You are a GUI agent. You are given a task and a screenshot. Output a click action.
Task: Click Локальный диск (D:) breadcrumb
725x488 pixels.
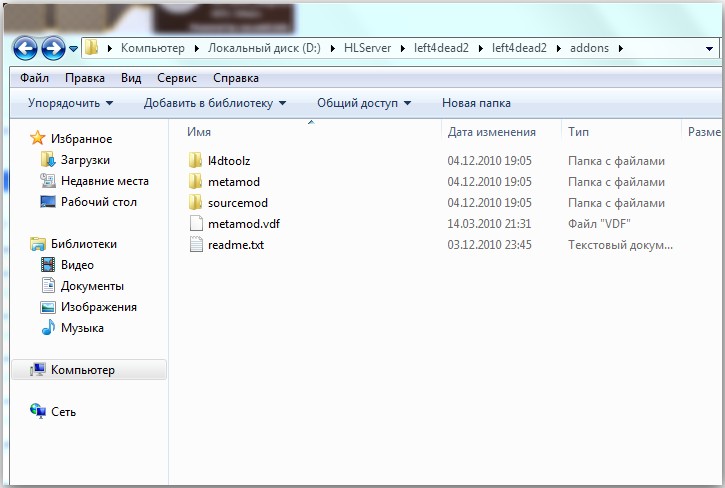click(264, 48)
